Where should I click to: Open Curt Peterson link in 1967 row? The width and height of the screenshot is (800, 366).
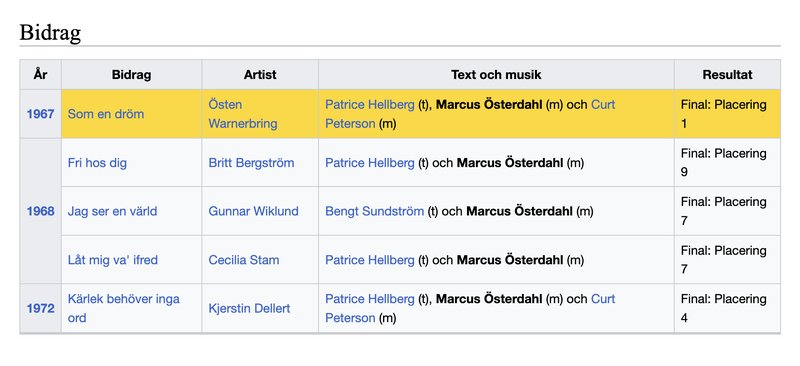(x=470, y=114)
